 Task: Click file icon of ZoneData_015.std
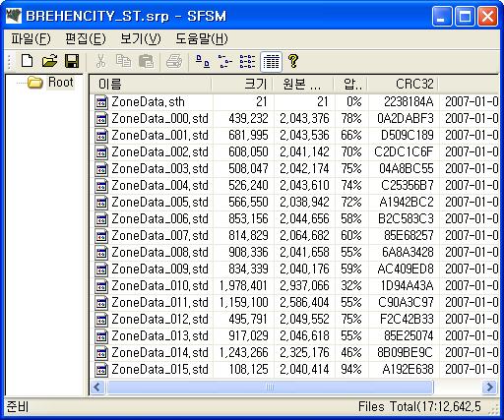click(x=101, y=370)
